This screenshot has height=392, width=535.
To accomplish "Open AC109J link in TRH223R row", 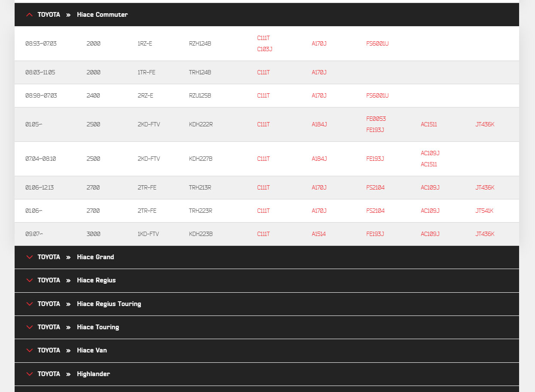I will 430,211.
